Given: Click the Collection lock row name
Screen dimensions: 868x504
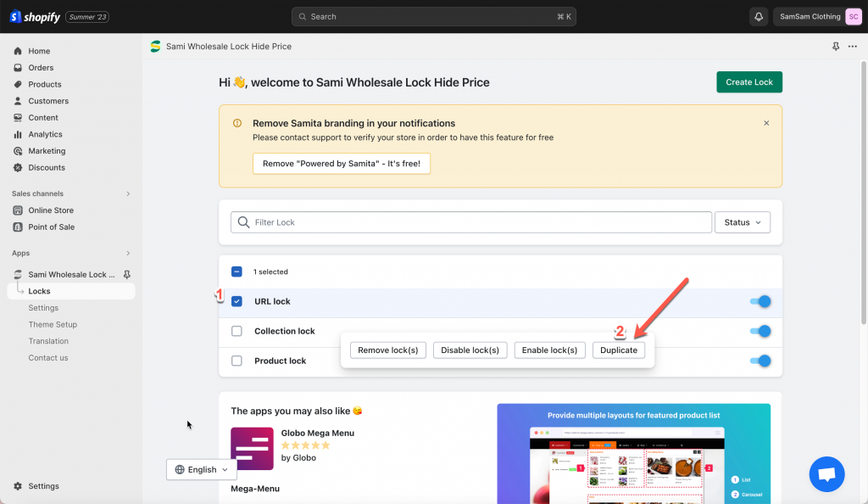Looking at the screenshot, I should [x=285, y=331].
